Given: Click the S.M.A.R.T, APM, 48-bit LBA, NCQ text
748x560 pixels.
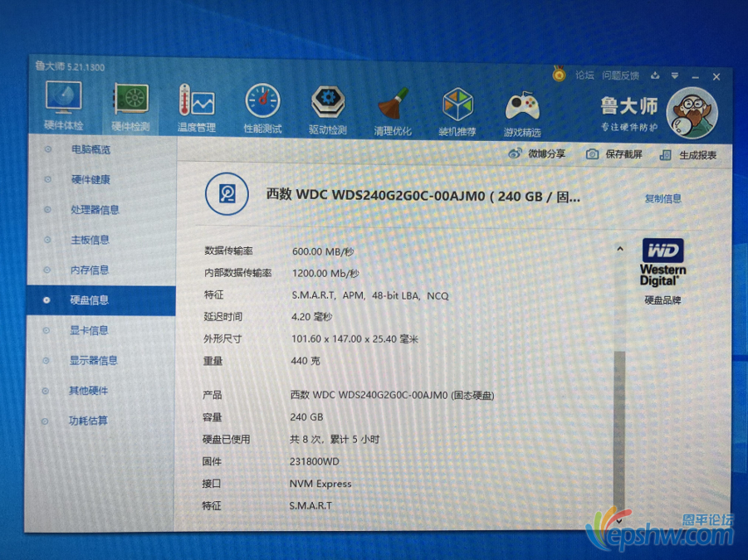Looking at the screenshot, I should pyautogui.click(x=370, y=295).
